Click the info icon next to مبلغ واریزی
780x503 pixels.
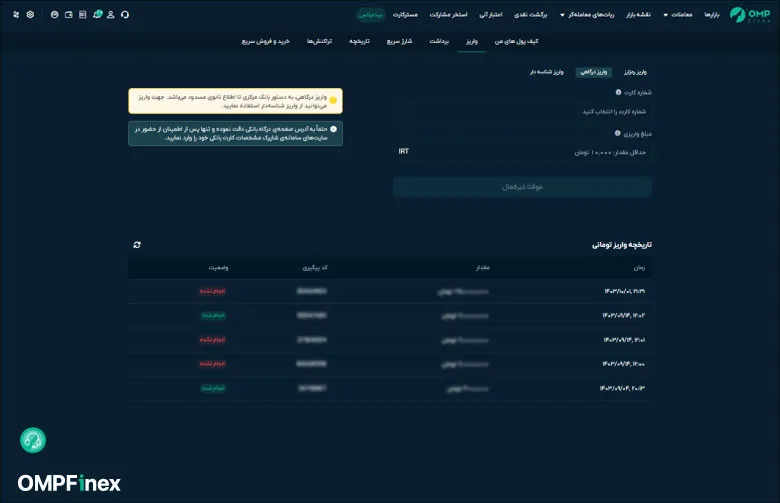617,133
